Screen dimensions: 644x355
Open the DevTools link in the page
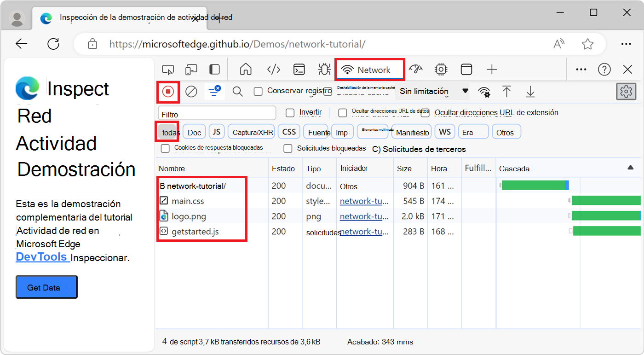(42, 257)
